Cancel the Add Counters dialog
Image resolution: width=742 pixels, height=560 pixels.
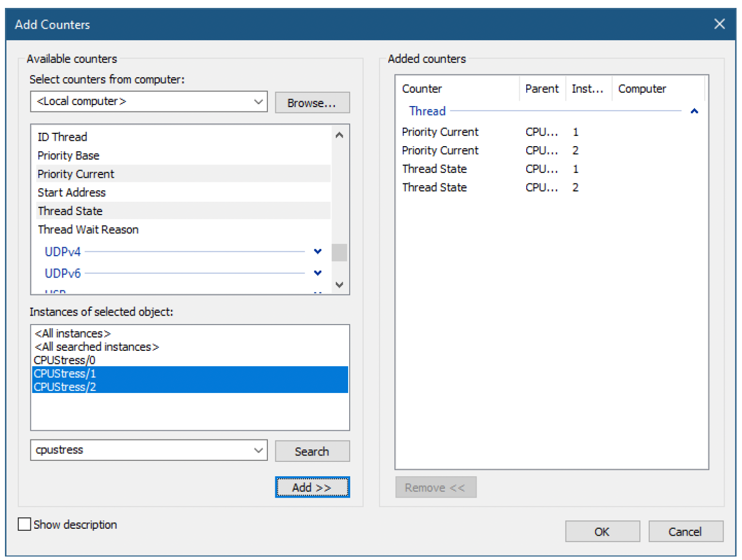tap(685, 531)
